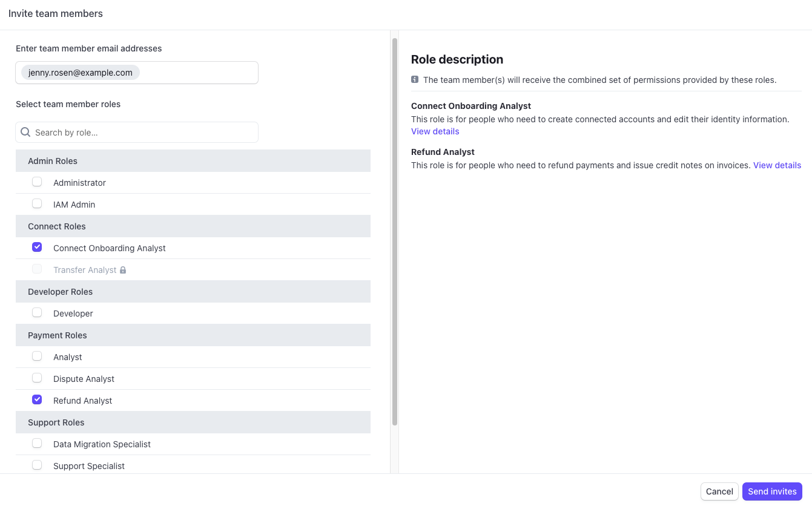812x509 pixels.
Task: Click the Refund Analyst list label
Action: pyautogui.click(x=83, y=401)
